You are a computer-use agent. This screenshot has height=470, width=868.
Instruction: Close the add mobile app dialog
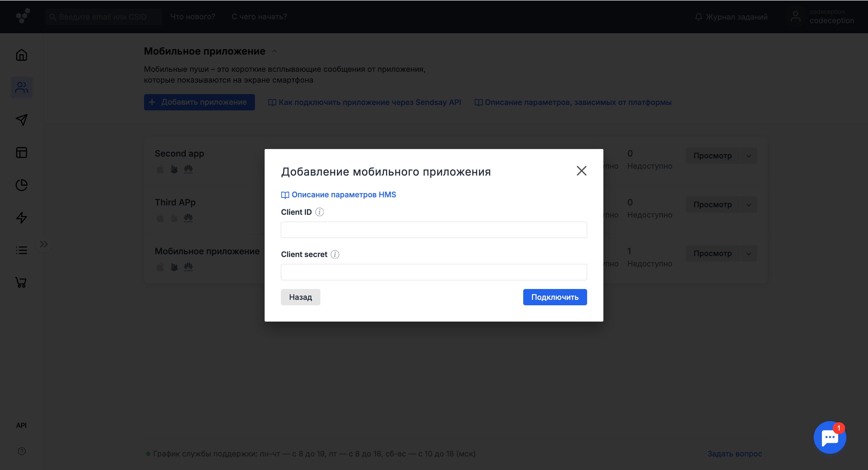point(581,171)
